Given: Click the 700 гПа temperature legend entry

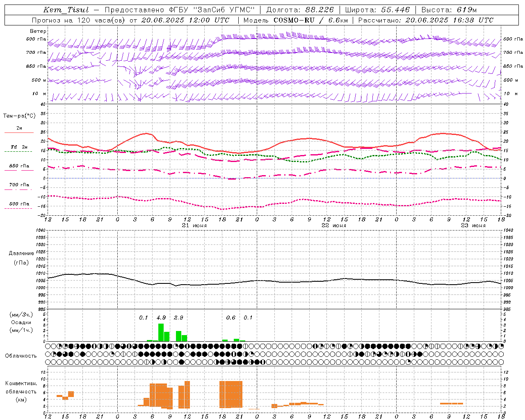Looking at the screenshot, I should pyautogui.click(x=19, y=185).
